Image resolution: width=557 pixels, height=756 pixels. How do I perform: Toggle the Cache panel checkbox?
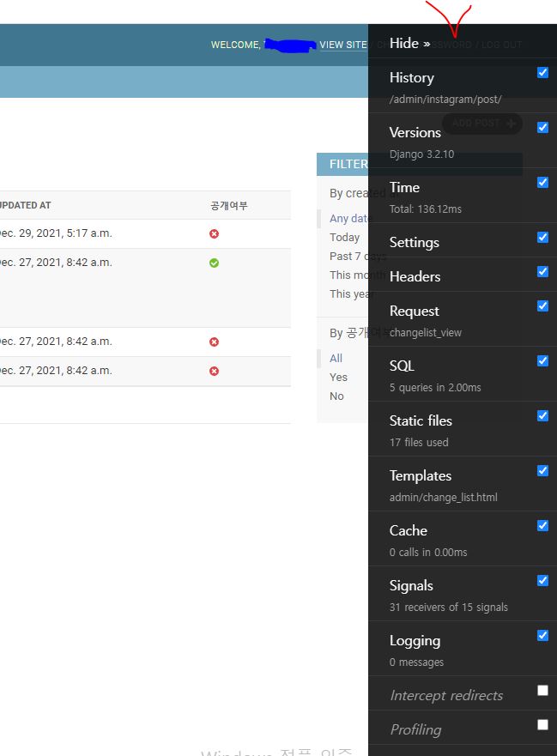pos(542,525)
